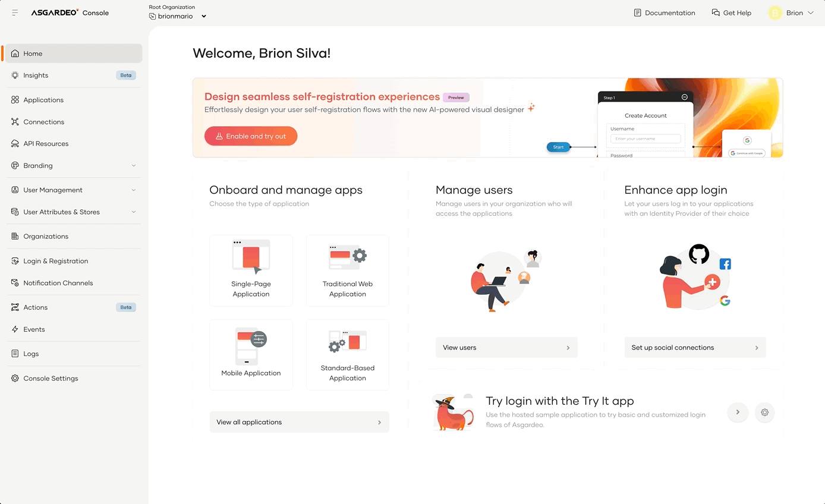
Task: Open Login & Registration menu item
Action: [74, 261]
